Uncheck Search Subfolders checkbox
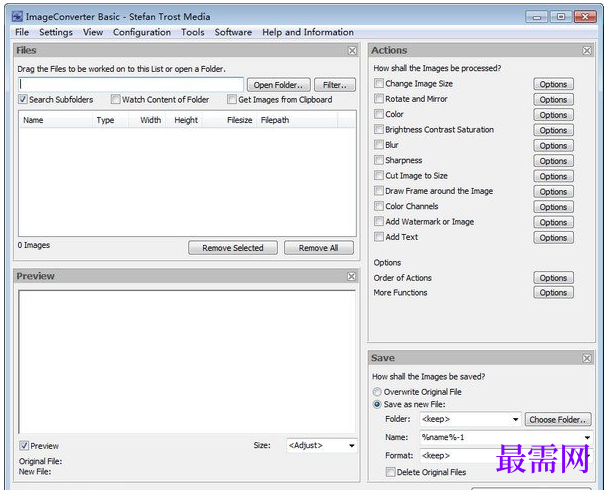Screen dimensions: 608x490 [23, 99]
